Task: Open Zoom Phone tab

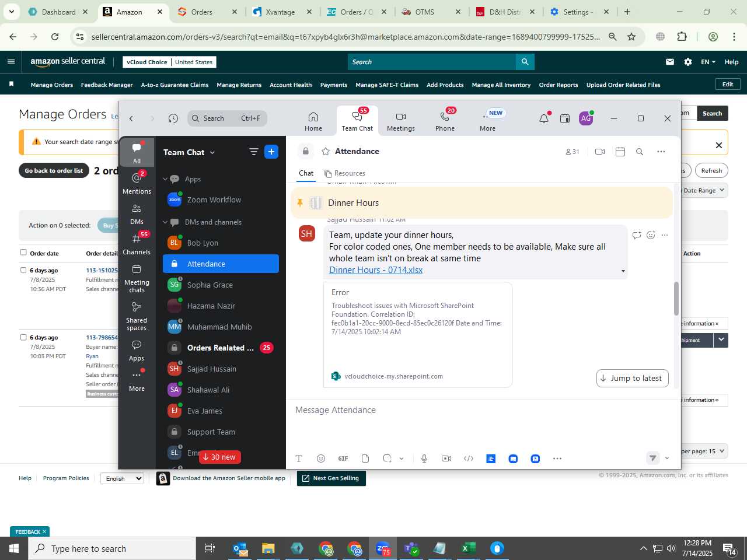Action: pos(445,121)
